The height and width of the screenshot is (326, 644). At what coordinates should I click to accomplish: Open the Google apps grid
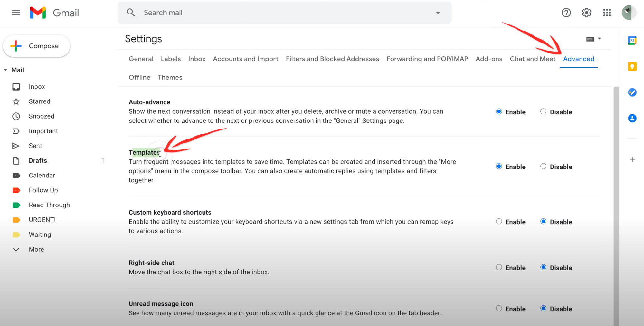coord(607,13)
